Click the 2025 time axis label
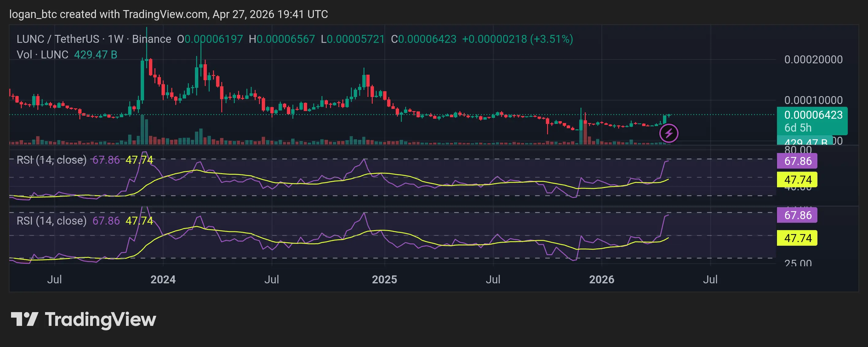The width and height of the screenshot is (868, 347). click(384, 279)
